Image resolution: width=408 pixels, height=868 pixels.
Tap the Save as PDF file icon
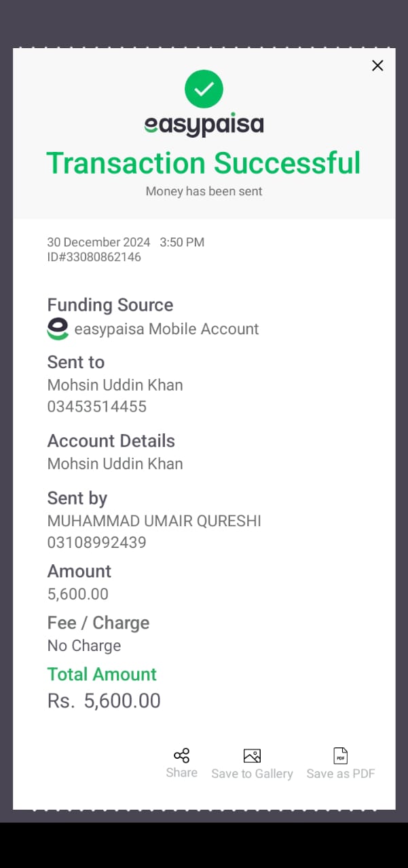coord(340,756)
